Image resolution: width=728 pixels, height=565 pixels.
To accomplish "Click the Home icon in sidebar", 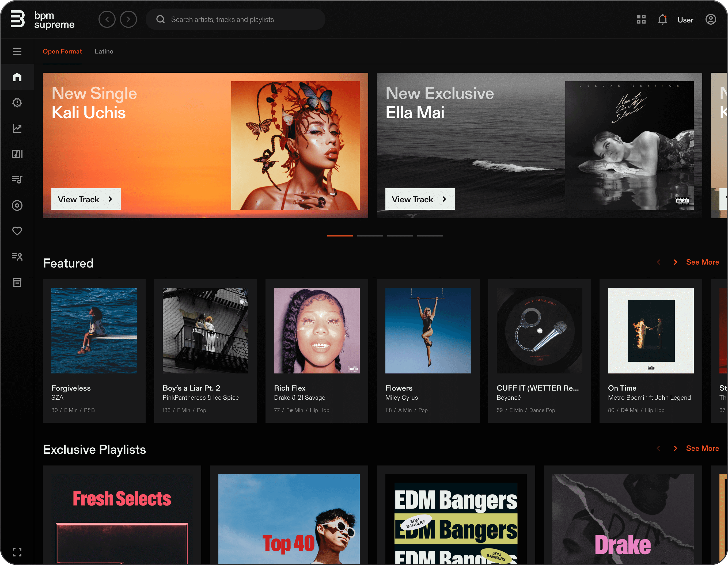I will coord(17,77).
